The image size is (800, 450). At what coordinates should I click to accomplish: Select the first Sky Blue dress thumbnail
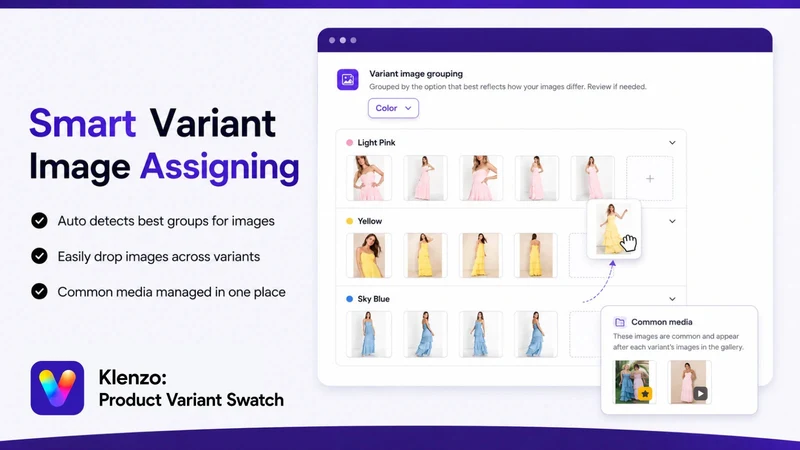click(x=369, y=334)
